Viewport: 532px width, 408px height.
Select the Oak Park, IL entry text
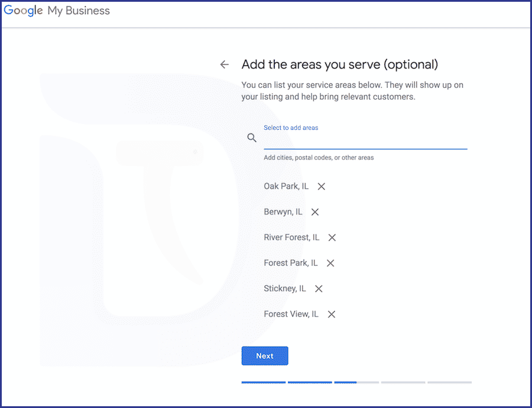click(x=286, y=187)
